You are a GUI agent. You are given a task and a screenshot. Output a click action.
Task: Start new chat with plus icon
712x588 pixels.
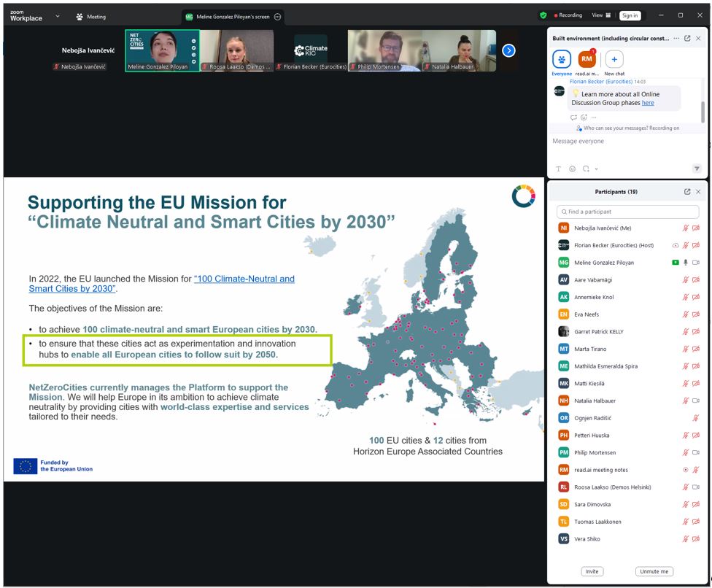click(614, 60)
